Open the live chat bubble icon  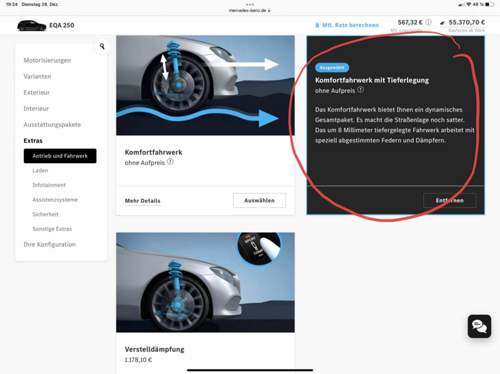coord(479,326)
